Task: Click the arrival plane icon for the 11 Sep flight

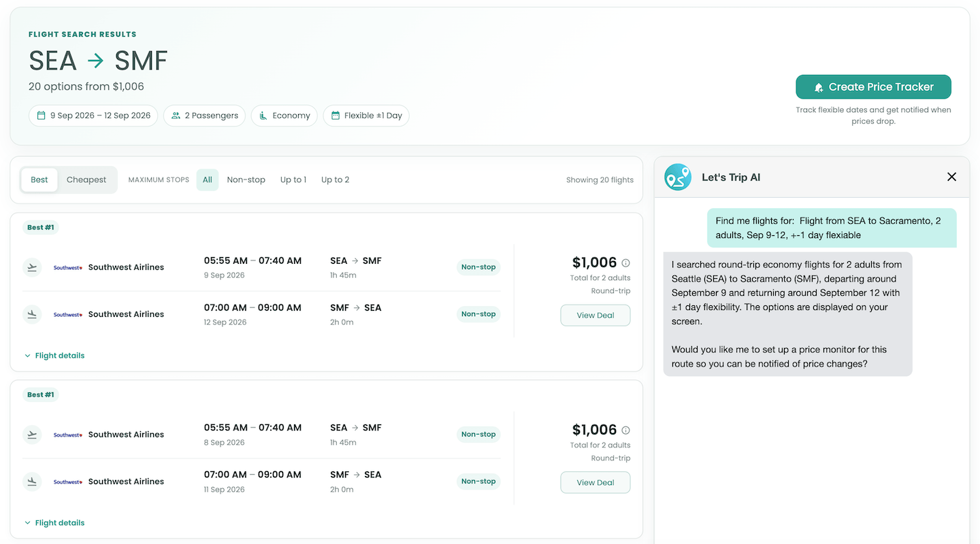Action: (x=32, y=481)
